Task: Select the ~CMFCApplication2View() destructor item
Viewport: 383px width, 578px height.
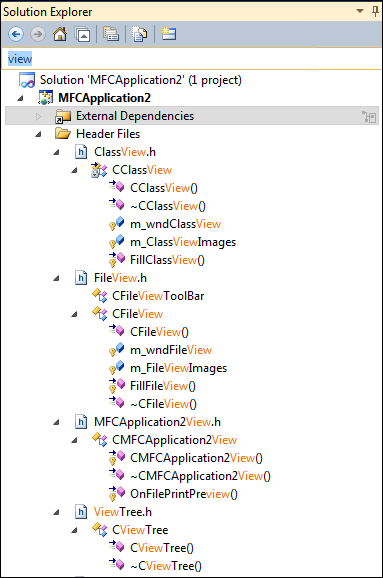Action: click(200, 476)
